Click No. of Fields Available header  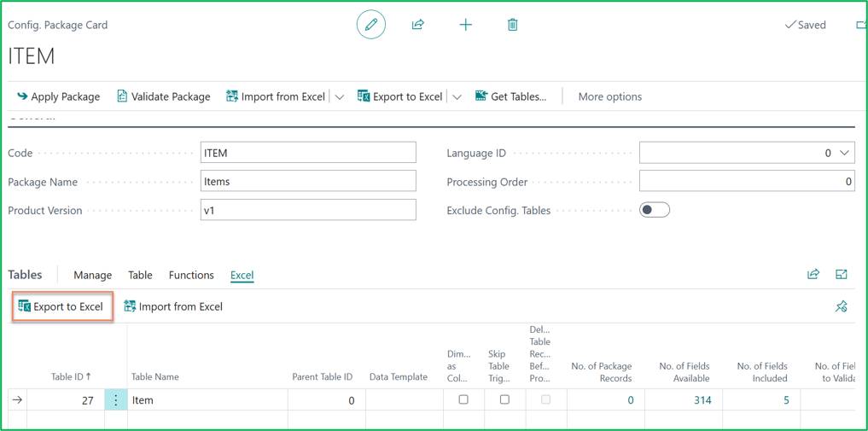pos(684,372)
